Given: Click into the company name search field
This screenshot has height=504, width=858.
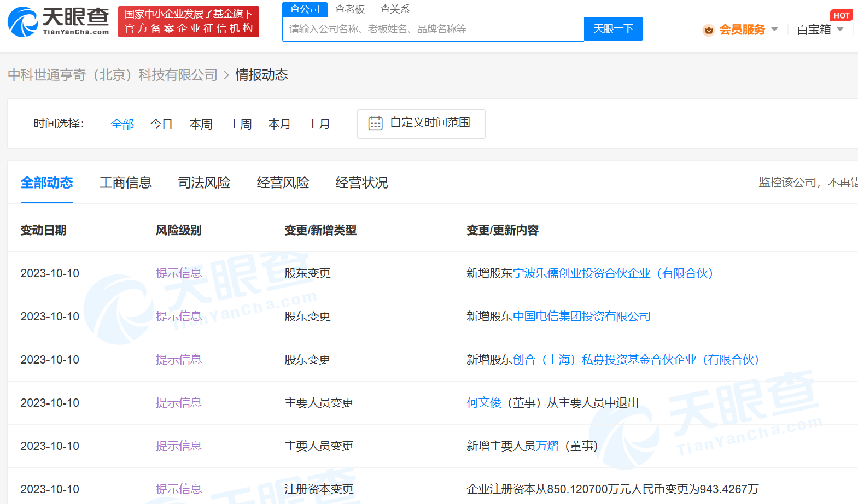Looking at the screenshot, I should pyautogui.click(x=433, y=29).
